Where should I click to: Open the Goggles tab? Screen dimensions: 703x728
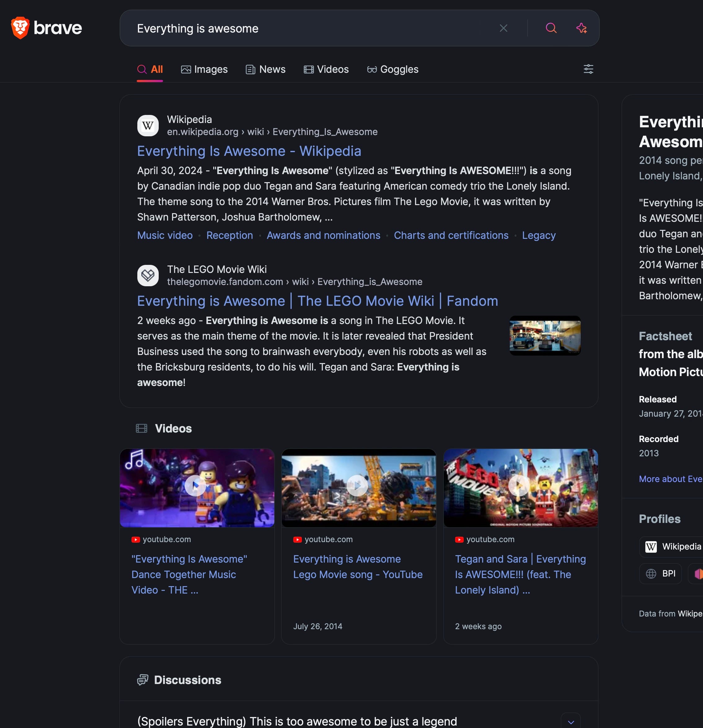(393, 69)
